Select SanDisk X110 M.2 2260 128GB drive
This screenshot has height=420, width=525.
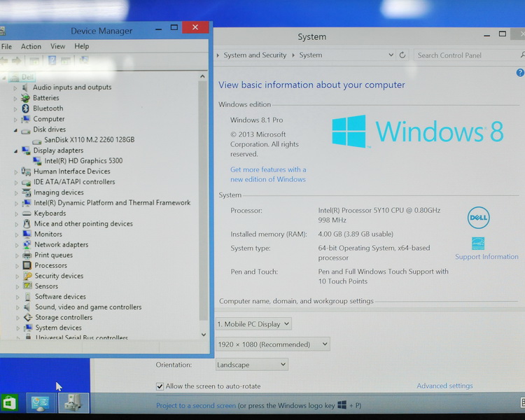89,140
